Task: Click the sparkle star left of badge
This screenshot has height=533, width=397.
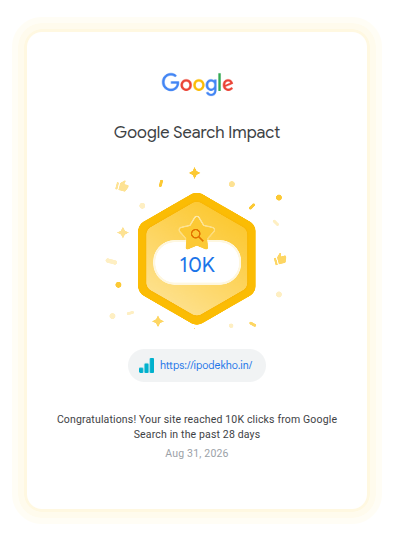Action: pyautogui.click(x=123, y=233)
